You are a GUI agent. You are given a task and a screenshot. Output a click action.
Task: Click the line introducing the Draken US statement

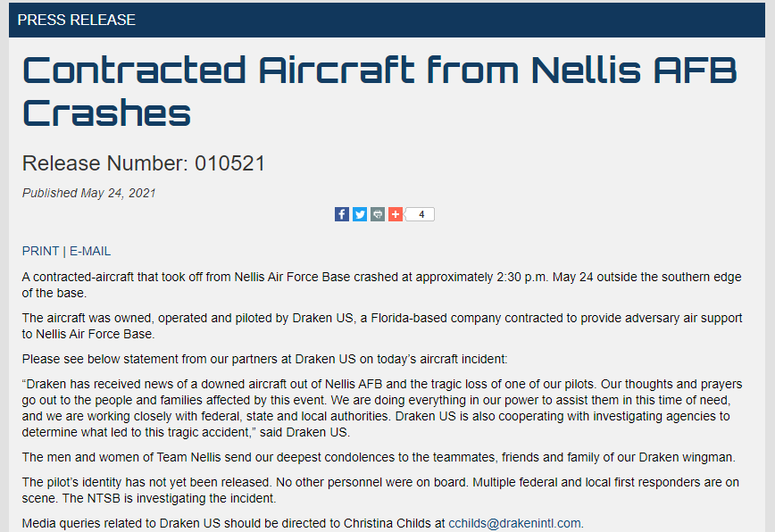point(264,359)
